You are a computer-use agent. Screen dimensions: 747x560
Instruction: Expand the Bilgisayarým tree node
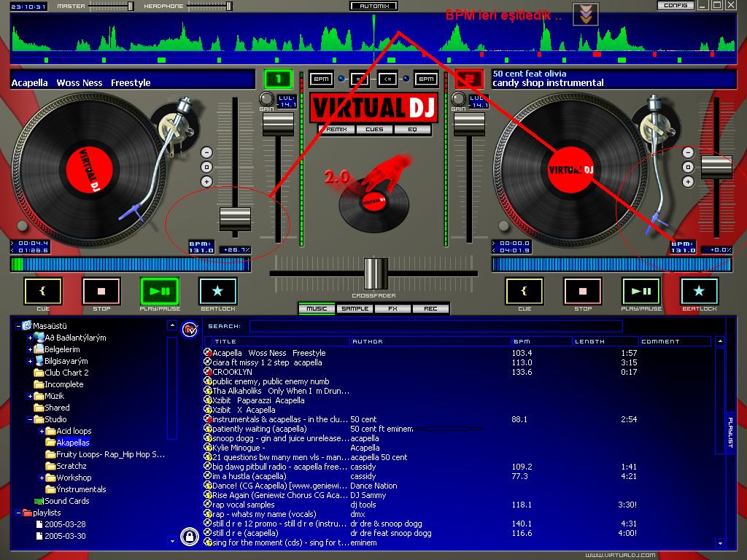pyautogui.click(x=30, y=361)
